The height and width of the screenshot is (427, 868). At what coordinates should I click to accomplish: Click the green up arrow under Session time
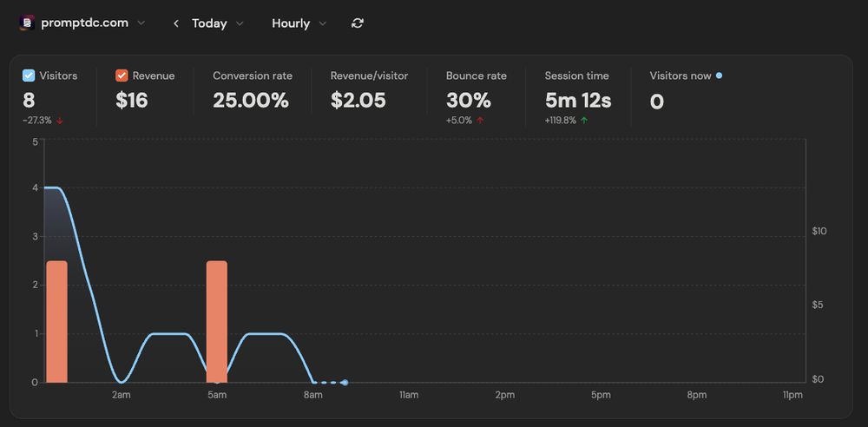(x=584, y=120)
